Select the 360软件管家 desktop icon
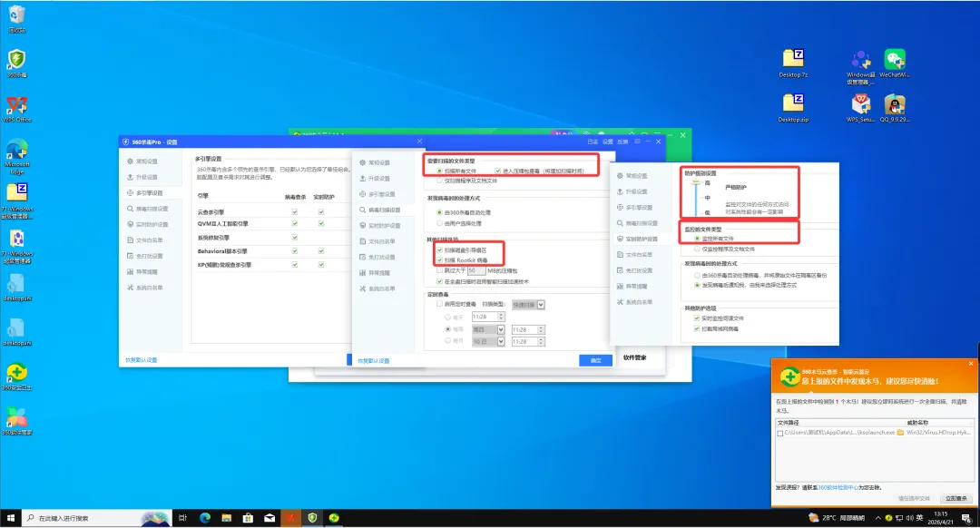This screenshot has width=980, height=528. point(17,421)
